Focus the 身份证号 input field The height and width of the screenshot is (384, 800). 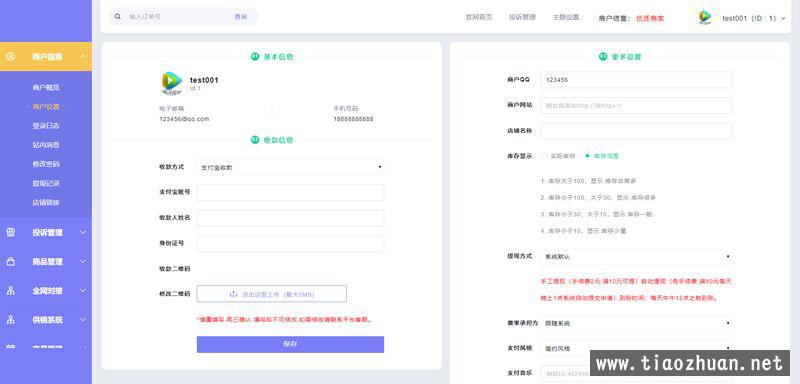[290, 243]
